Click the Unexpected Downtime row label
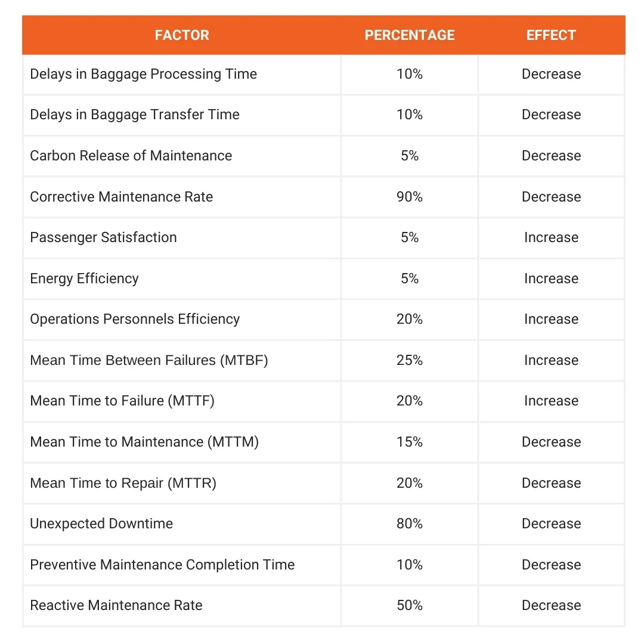Viewport: 644px width, 644px height. pos(101,524)
